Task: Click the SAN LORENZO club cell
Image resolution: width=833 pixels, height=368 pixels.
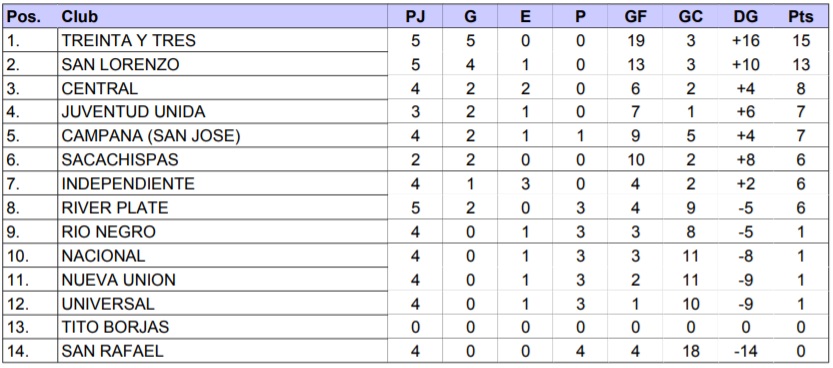Action: pos(222,64)
